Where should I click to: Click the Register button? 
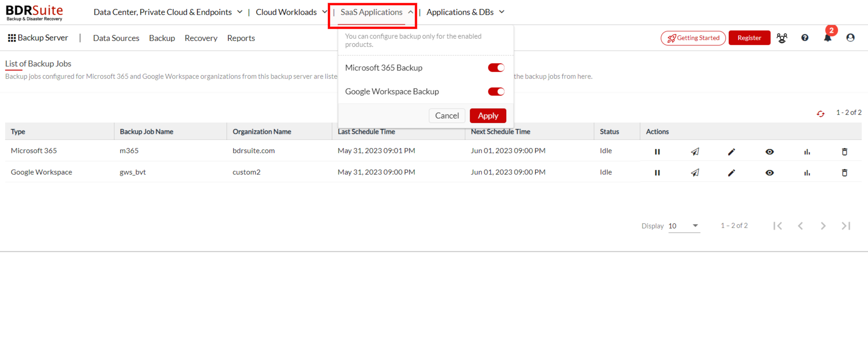(749, 38)
